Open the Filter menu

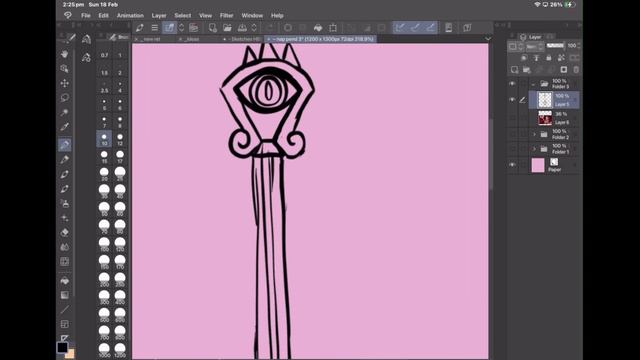tap(227, 16)
